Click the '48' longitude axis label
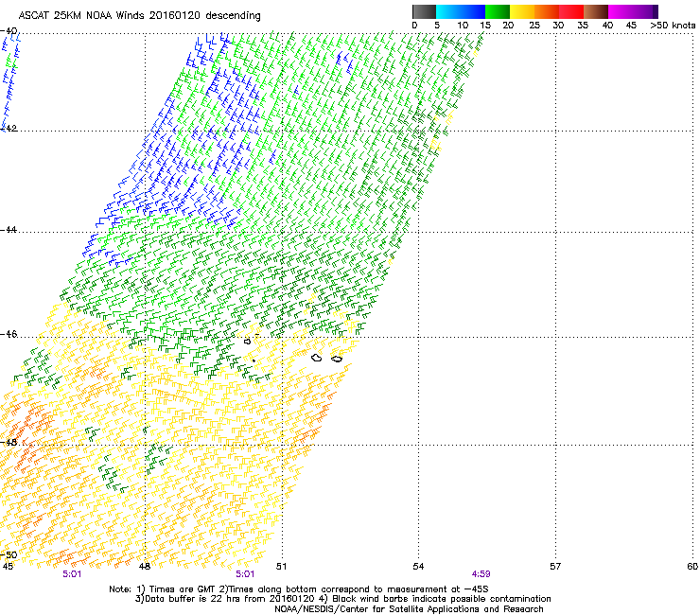This screenshot has height=615, width=700. 145,567
